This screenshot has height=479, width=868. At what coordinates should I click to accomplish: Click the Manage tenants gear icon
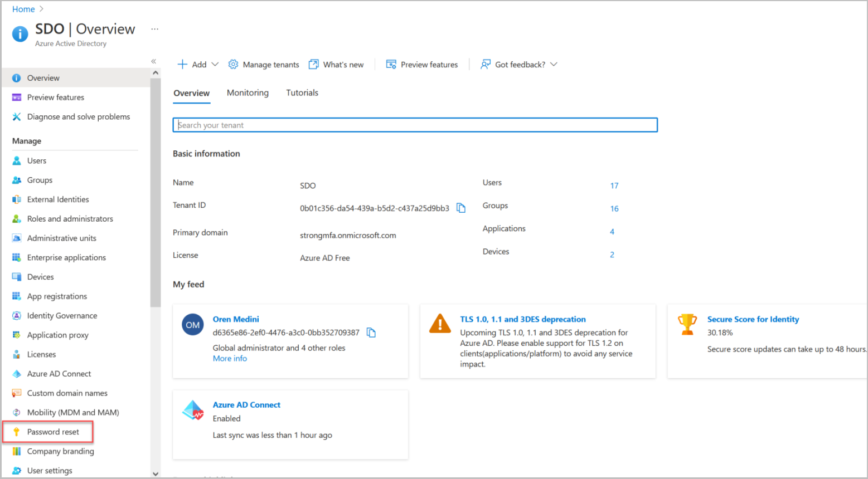point(233,65)
